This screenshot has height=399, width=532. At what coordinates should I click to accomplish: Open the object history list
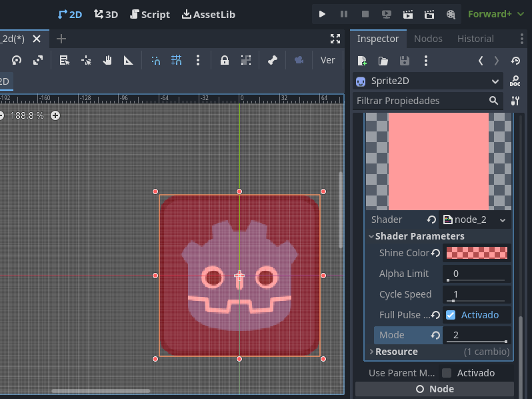point(515,61)
